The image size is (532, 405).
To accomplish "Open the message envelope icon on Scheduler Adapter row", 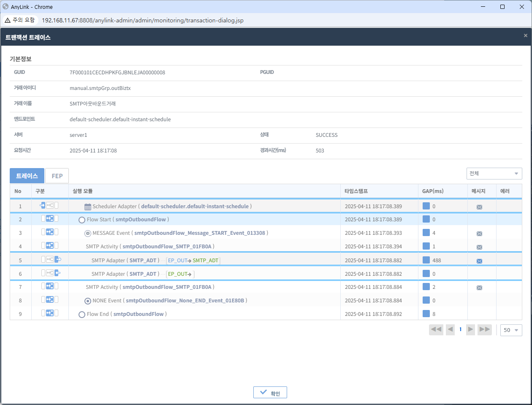I will 479,207.
